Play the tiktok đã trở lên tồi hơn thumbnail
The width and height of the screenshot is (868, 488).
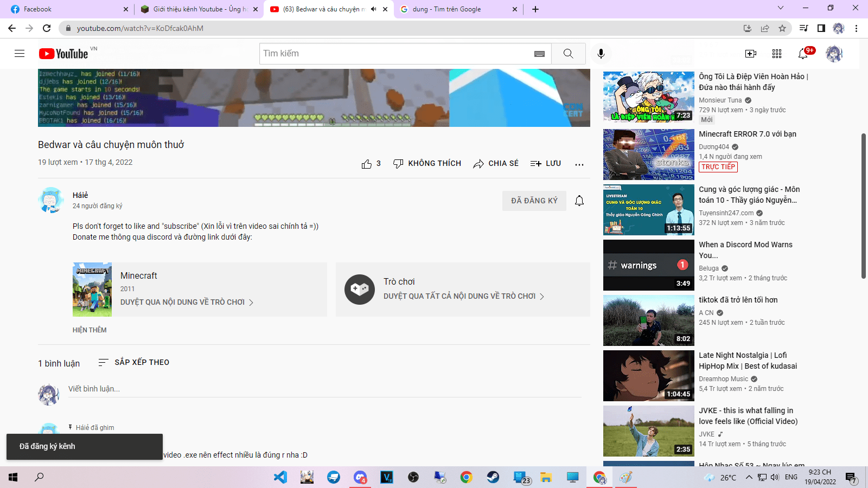click(649, 320)
